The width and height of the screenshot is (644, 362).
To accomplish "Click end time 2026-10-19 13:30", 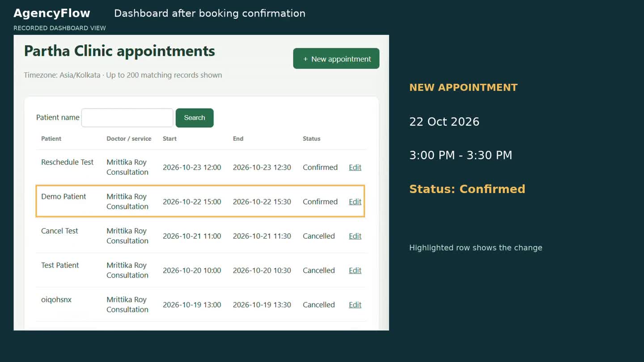I will coord(262,305).
